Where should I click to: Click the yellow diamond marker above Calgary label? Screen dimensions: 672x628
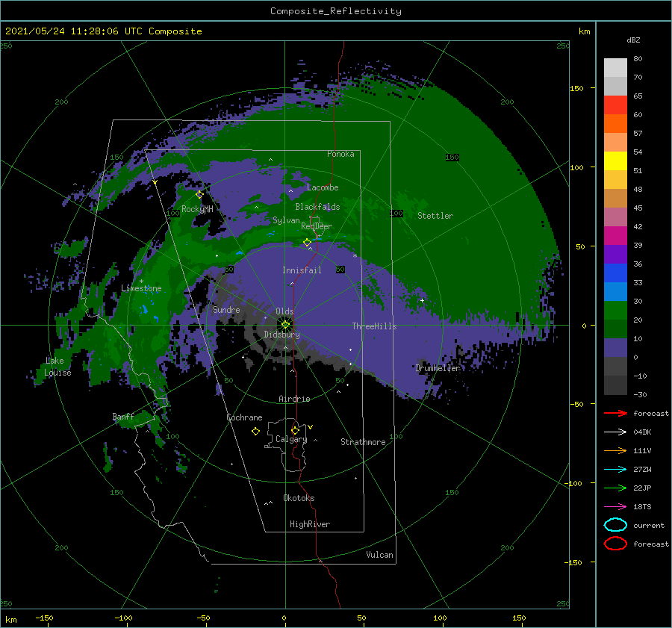295,430
